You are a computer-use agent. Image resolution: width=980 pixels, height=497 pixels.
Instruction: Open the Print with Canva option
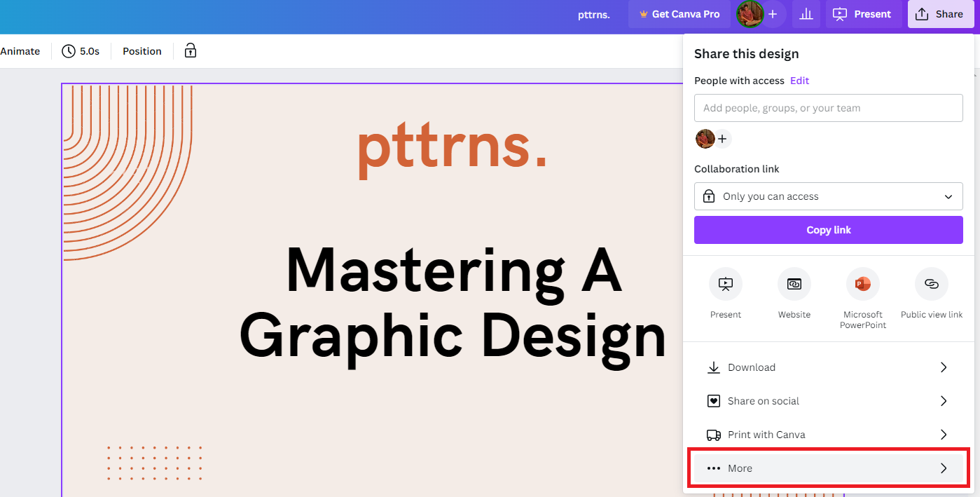pyautogui.click(x=828, y=435)
